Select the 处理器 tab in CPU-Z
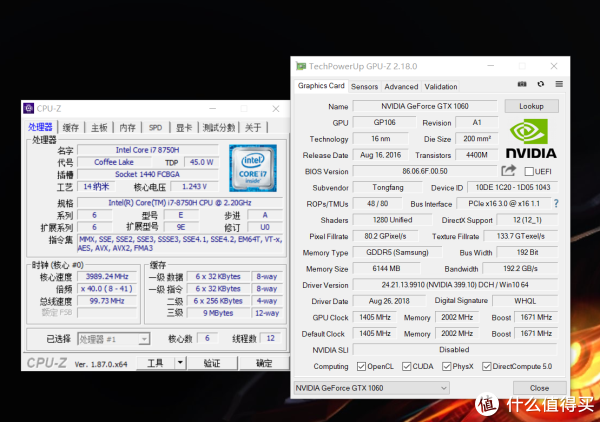 point(40,127)
